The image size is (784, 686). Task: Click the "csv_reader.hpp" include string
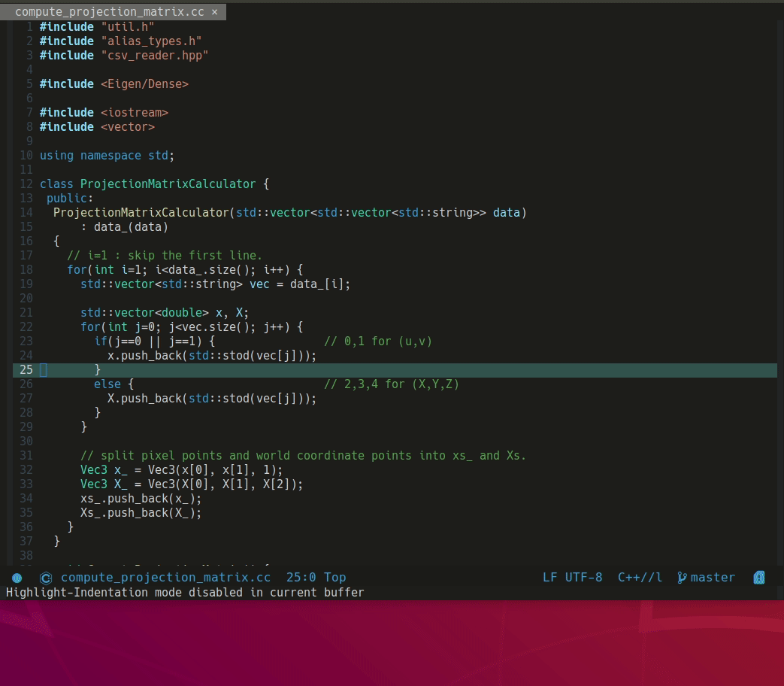[155, 56]
